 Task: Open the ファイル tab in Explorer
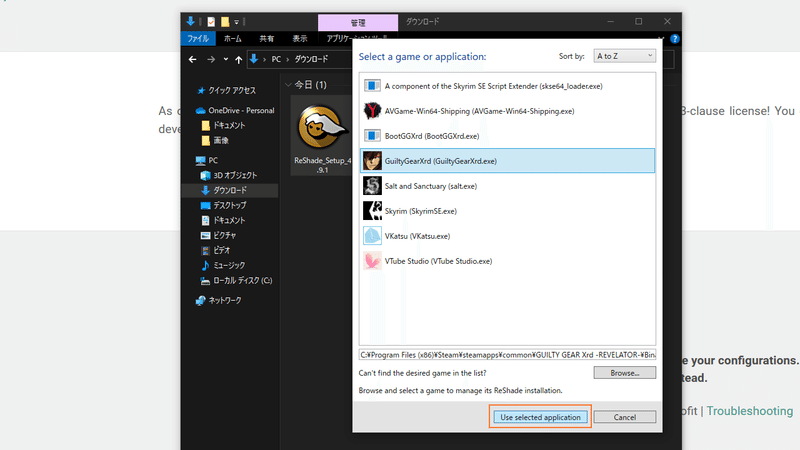(197, 39)
